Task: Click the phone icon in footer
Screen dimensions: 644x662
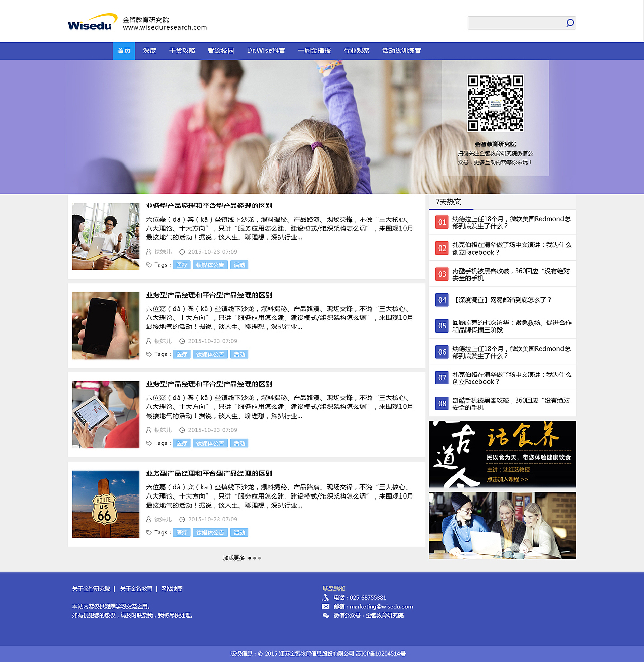Action: 326,598
